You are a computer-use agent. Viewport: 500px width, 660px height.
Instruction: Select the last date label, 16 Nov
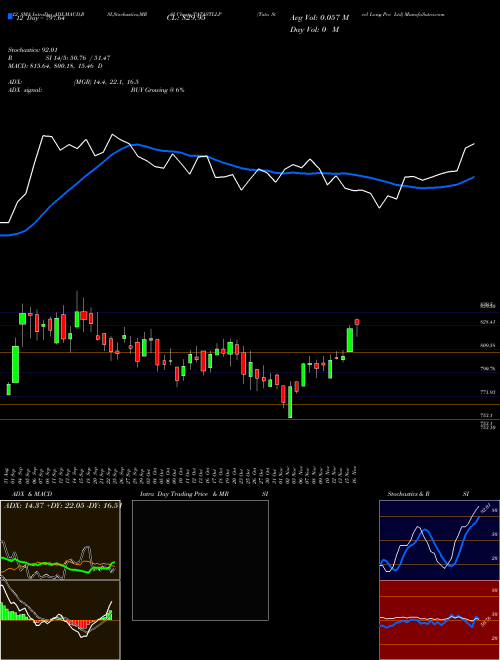355,475
